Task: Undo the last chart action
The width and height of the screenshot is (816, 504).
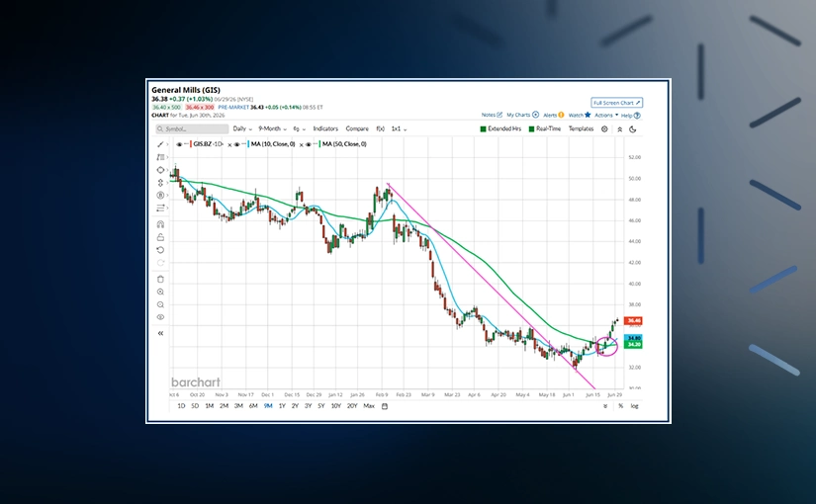Action: (x=160, y=250)
